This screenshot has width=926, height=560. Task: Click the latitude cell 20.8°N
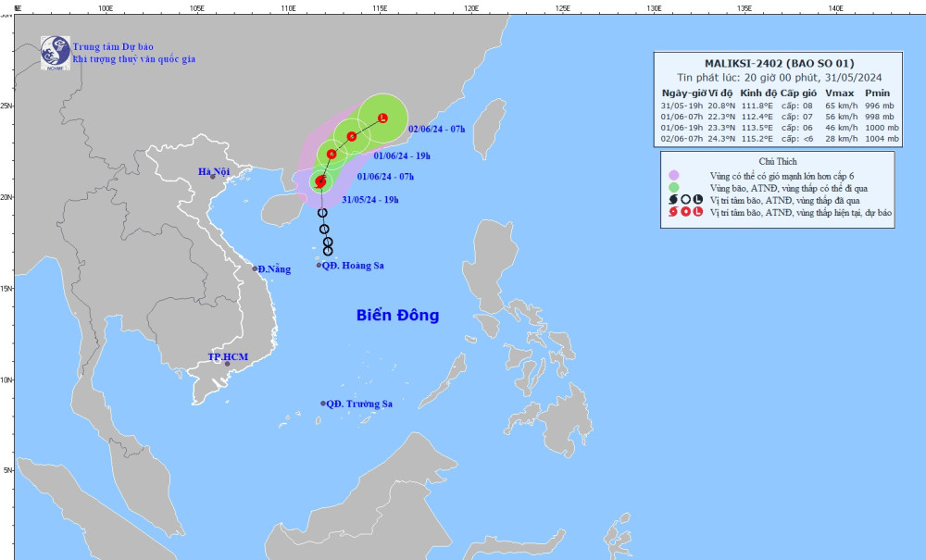pyautogui.click(x=720, y=106)
